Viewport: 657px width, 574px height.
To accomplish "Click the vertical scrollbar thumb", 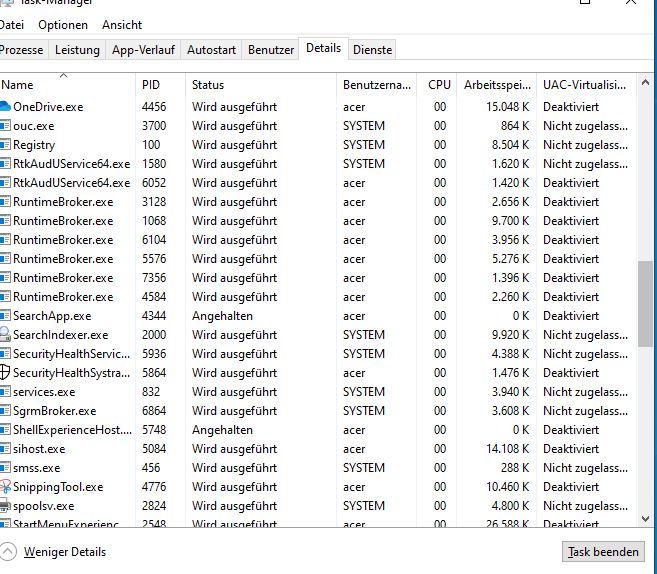I will pos(645,304).
